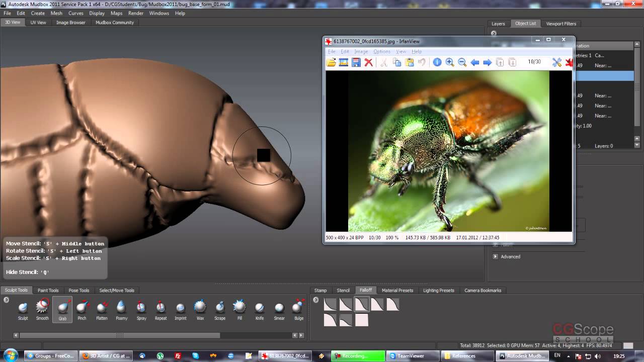Open the sculpt tools tray options arrow
644x362 pixels.
tap(7, 300)
